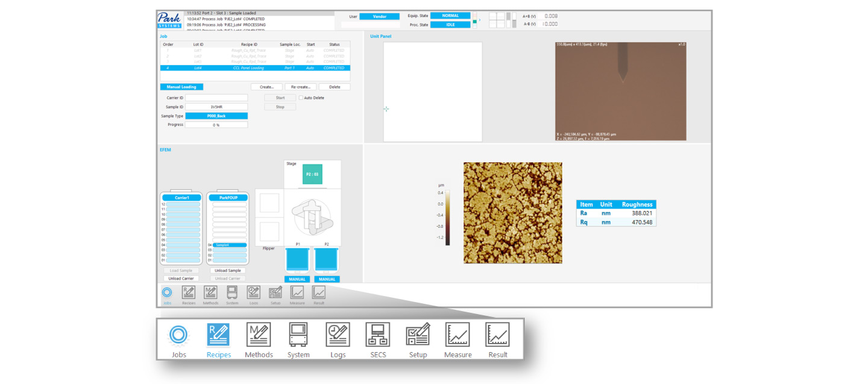Viewport: 868px width, 384px height.
Task: Enable the Auto Delete checkbox
Action: 301,98
